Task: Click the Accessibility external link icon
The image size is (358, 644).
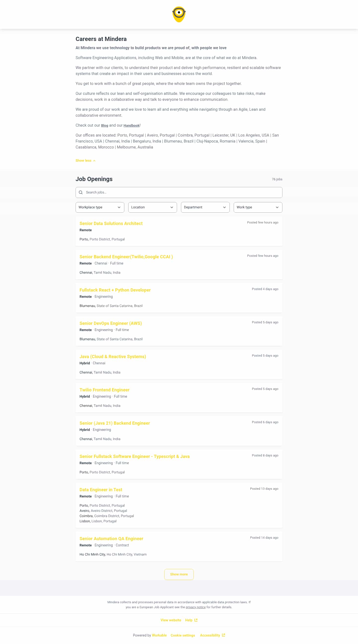Action: 224,635
